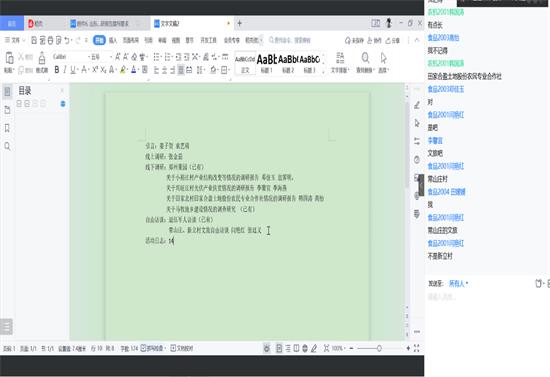This screenshot has height=377, width=550.
Task: Toggle spell check in the status bar
Action: [x=152, y=348]
